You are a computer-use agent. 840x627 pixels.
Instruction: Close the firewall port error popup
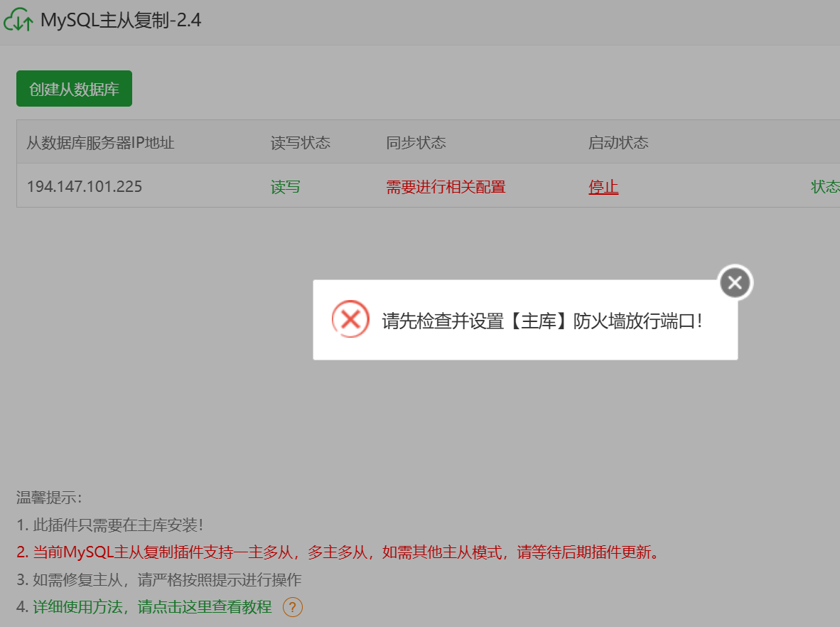(x=735, y=282)
